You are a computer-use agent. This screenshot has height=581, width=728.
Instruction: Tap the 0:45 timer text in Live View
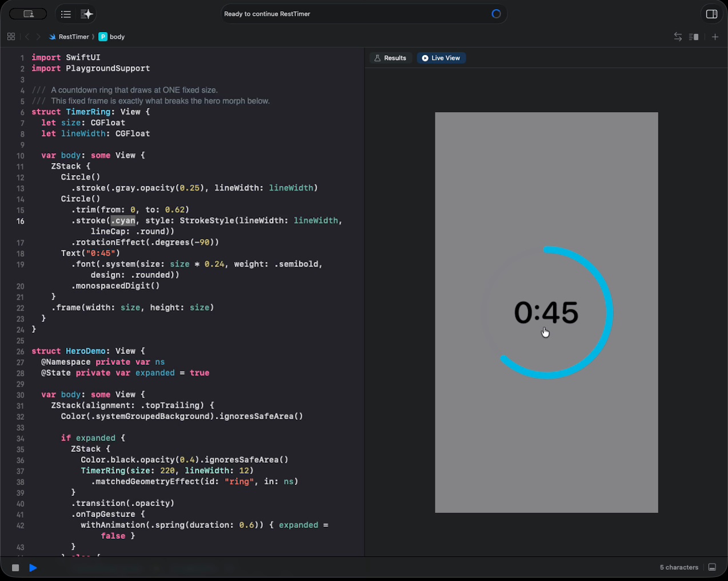[x=546, y=313]
